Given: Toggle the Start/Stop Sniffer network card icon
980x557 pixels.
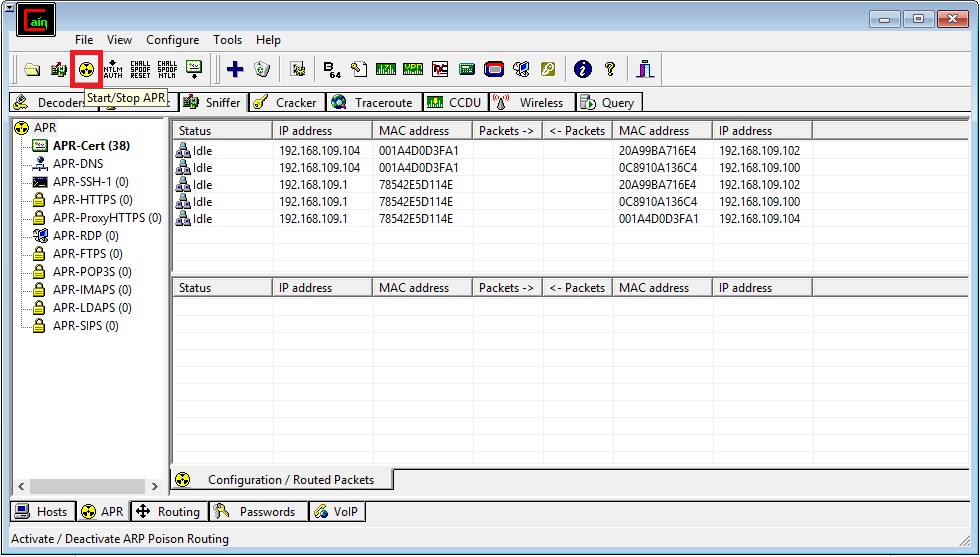Looking at the screenshot, I should pyautogui.click(x=59, y=69).
